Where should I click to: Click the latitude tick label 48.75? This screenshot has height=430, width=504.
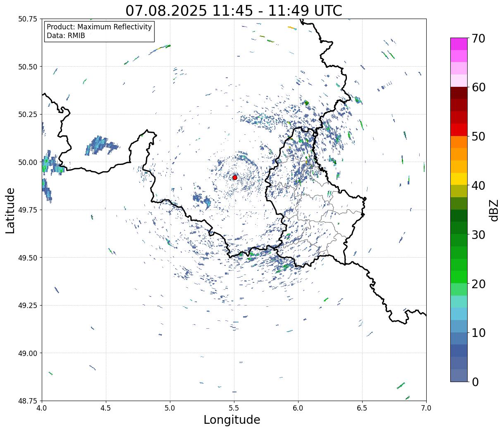pyautogui.click(x=28, y=401)
